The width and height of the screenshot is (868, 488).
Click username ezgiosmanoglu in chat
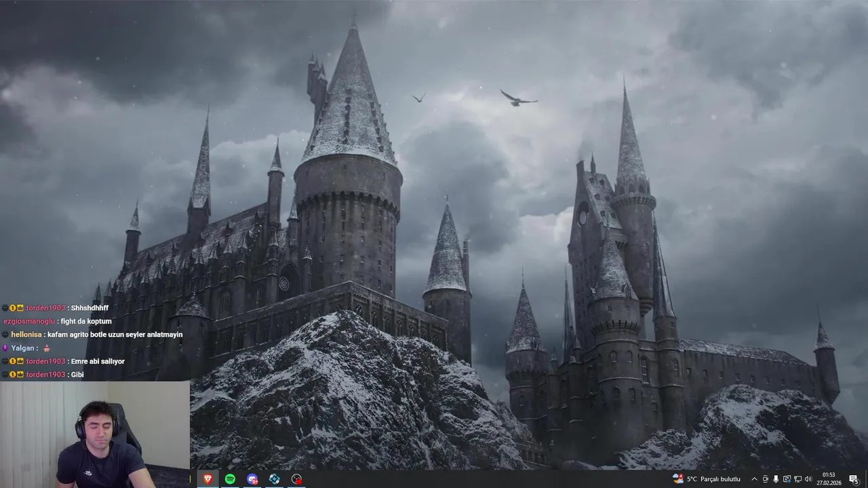tap(29, 321)
